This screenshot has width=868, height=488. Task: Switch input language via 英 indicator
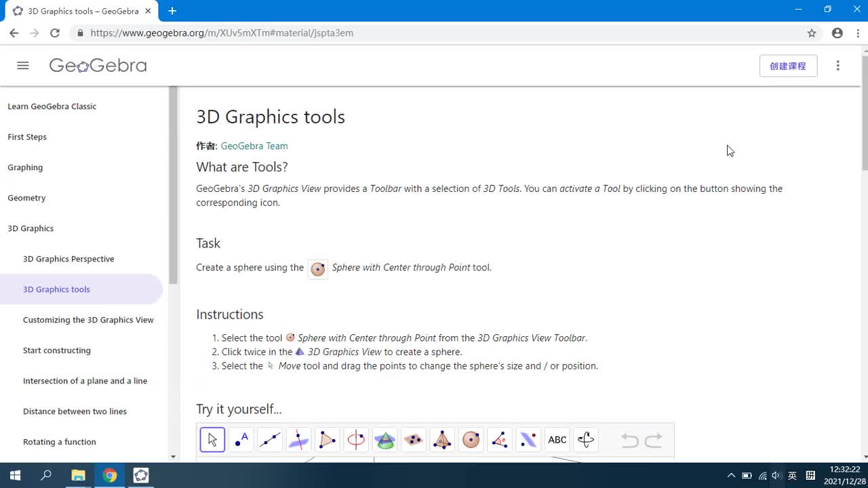(x=792, y=475)
